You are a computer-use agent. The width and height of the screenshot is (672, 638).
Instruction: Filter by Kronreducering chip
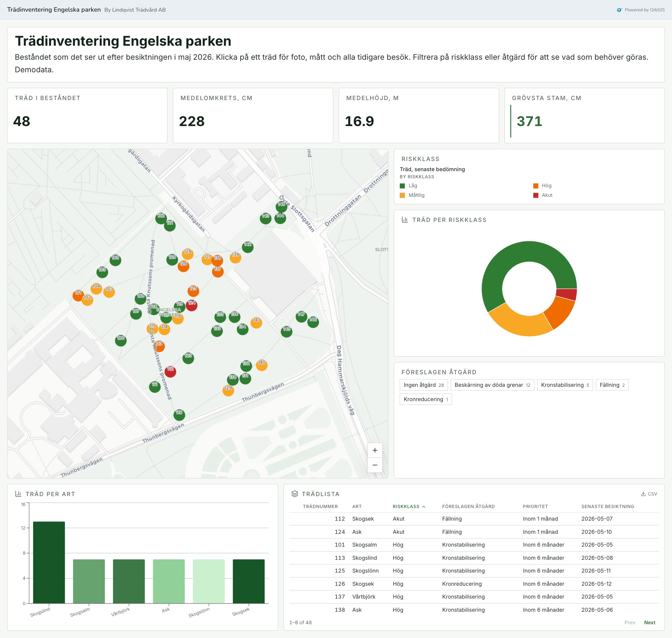[x=426, y=399]
